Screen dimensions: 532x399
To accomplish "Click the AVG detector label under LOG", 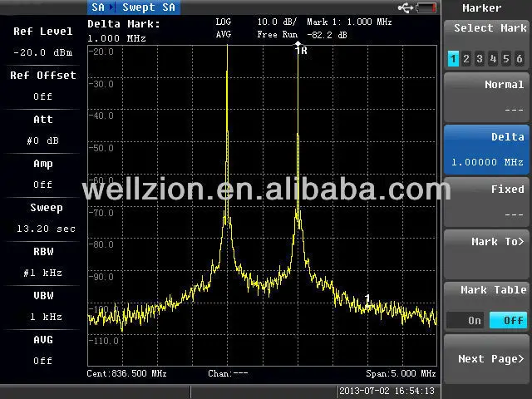I will [224, 34].
